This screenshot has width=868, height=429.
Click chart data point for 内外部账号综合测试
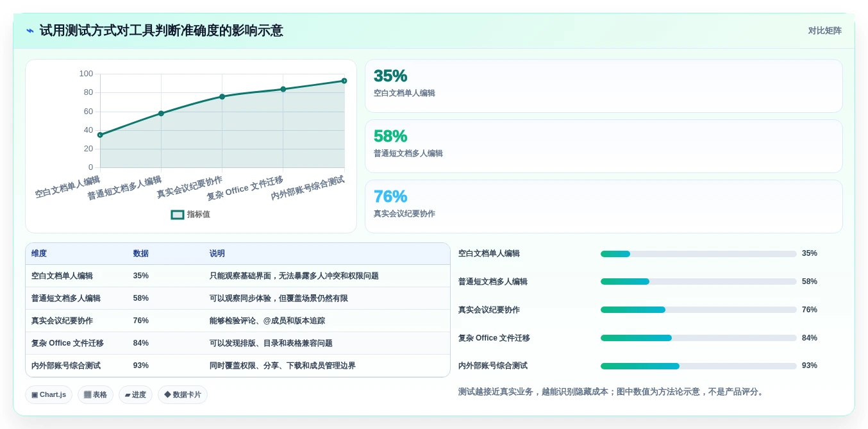(344, 81)
